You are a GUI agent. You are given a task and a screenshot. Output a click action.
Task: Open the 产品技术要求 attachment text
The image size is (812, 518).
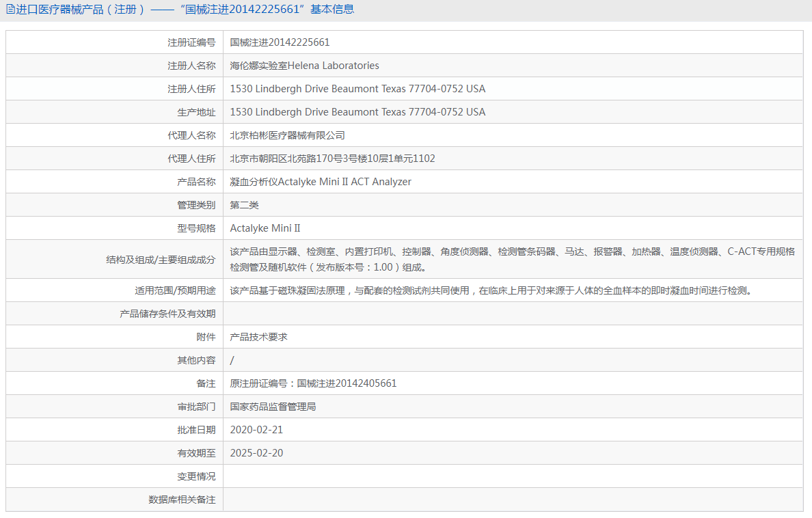(x=258, y=338)
